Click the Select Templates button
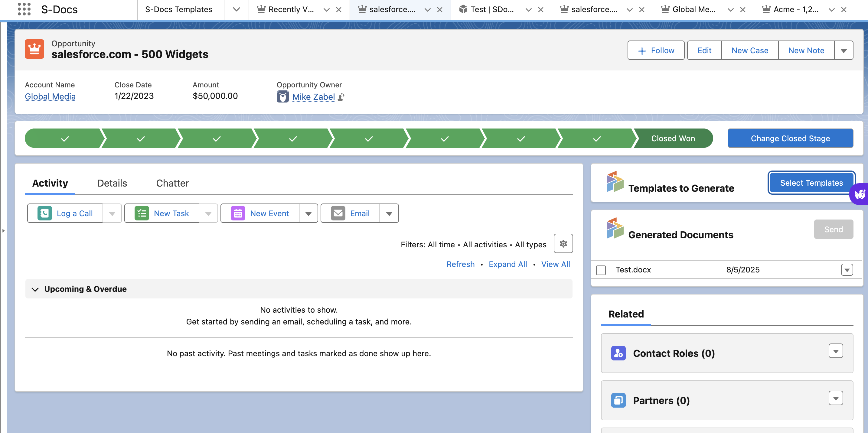 [x=811, y=183]
